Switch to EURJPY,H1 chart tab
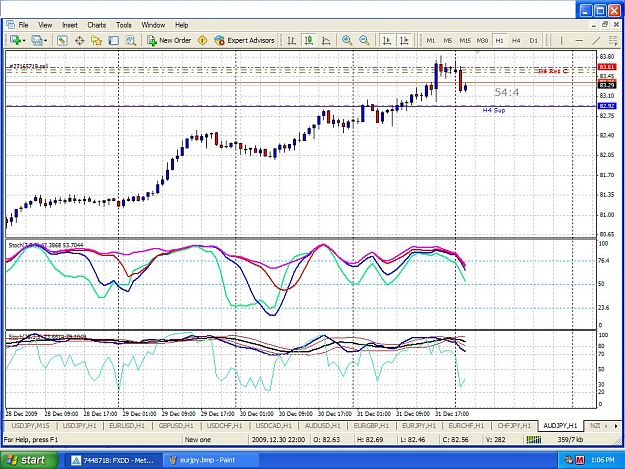 coord(419,426)
